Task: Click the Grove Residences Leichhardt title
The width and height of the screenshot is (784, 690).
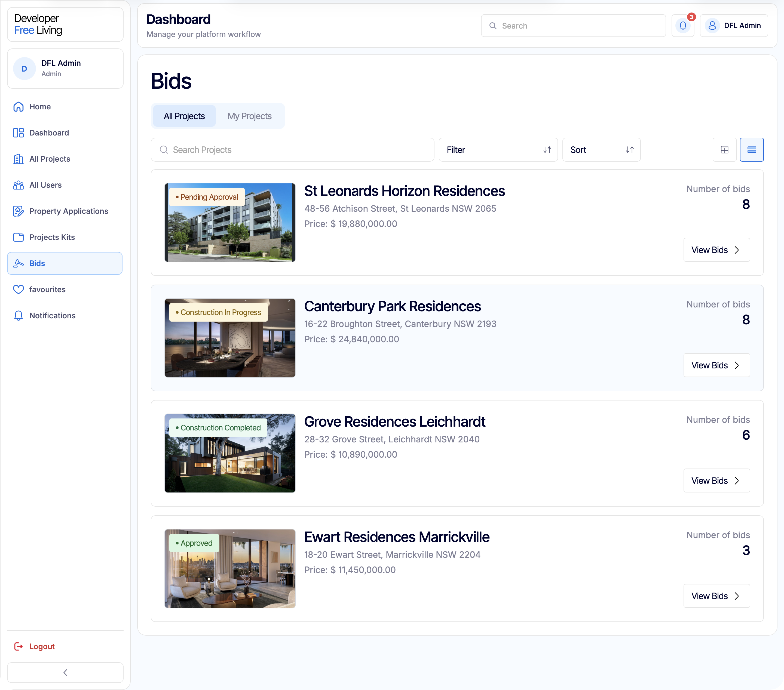Action: click(x=395, y=422)
